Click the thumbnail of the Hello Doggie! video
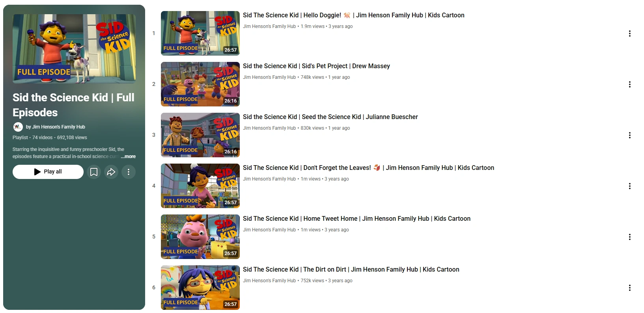This screenshot has width=644, height=313. [200, 34]
